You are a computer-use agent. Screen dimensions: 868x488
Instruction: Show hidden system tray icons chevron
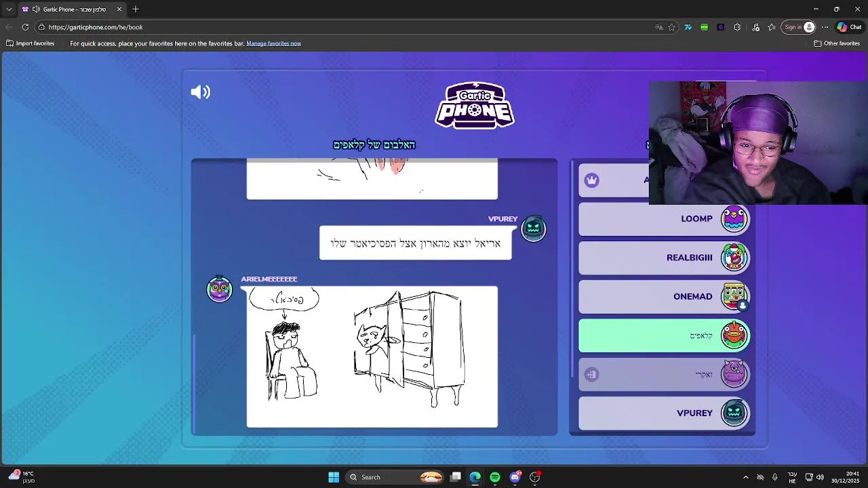(745, 477)
